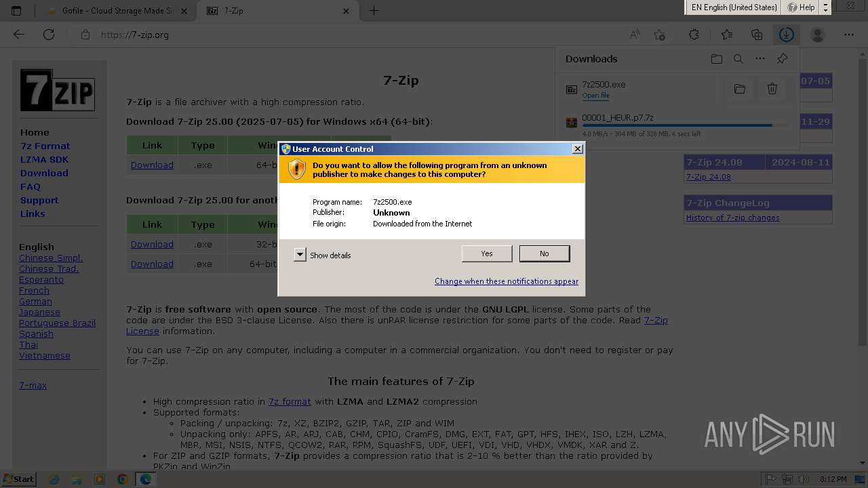
Task: Open the FAQ sidebar link
Action: [31, 186]
